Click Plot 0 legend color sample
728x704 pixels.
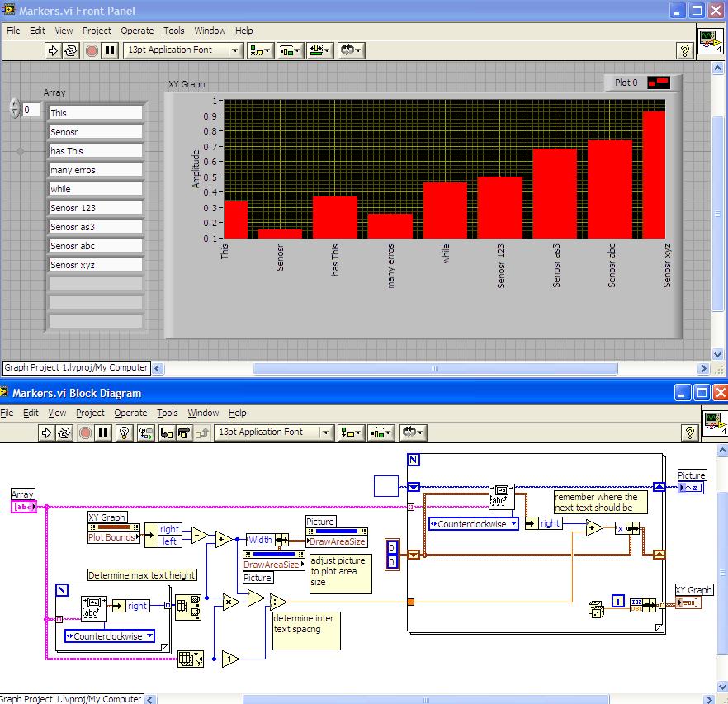click(659, 83)
